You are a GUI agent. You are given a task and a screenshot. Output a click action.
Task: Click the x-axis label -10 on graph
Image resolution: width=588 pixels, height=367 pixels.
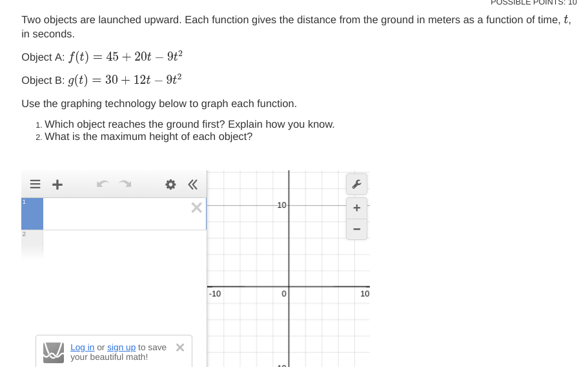215,294
